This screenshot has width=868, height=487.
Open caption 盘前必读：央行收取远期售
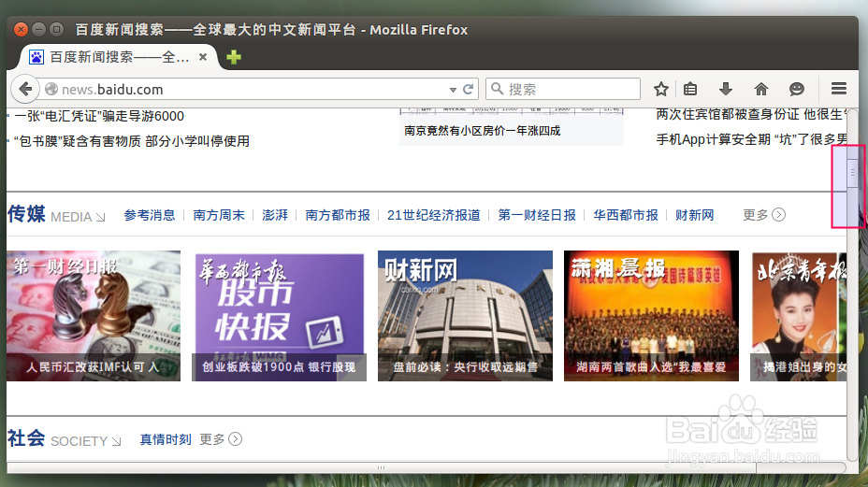click(x=465, y=367)
